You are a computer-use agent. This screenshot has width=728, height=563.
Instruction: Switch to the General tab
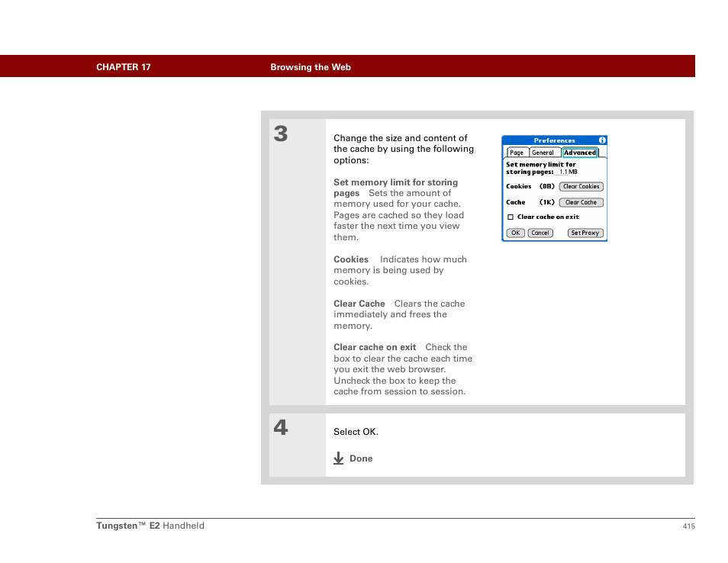543,153
